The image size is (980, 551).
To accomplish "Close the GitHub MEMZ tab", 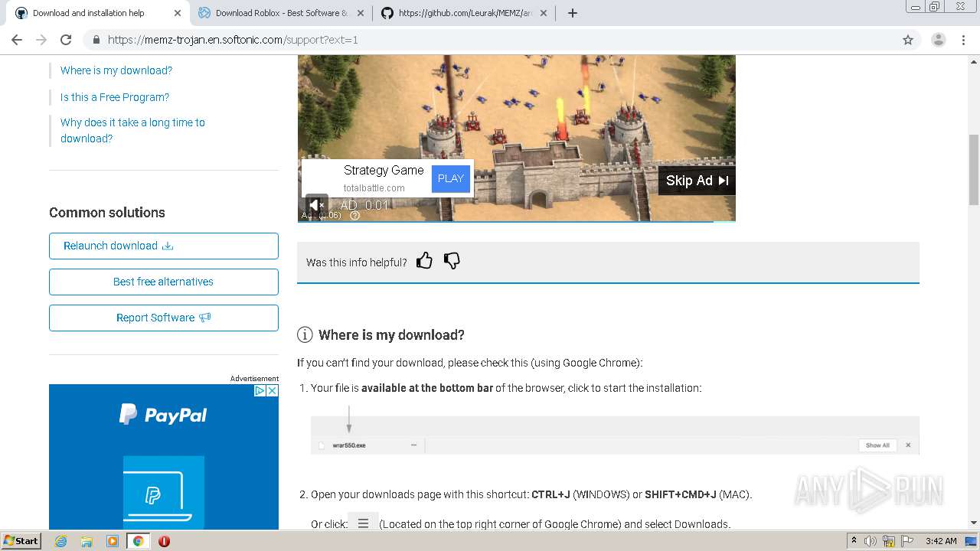I will (544, 13).
